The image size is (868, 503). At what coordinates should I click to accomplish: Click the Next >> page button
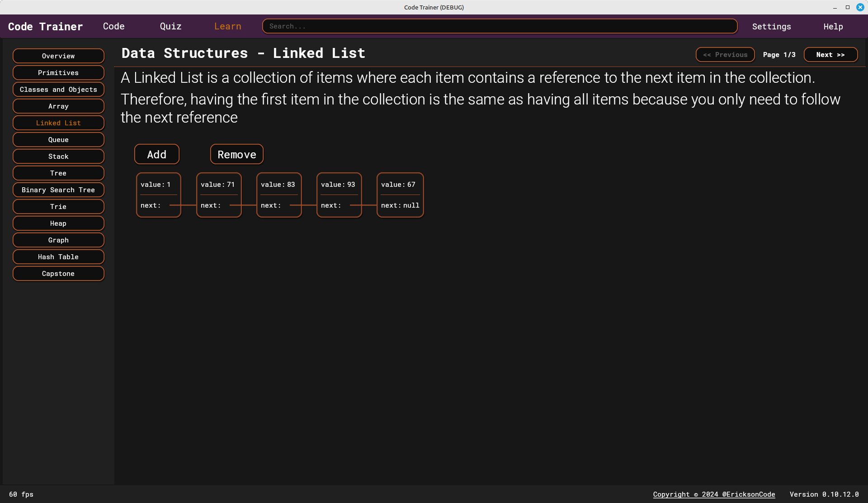[x=830, y=54]
